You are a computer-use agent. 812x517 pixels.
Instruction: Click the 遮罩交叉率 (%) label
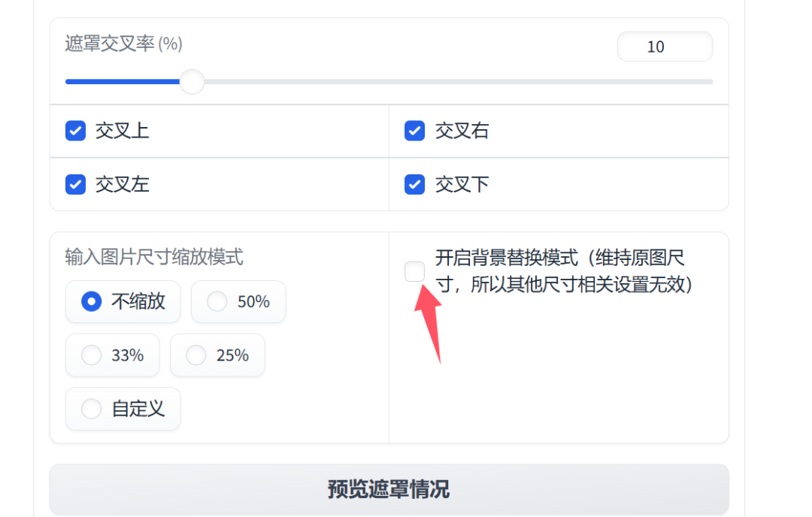coord(124,44)
